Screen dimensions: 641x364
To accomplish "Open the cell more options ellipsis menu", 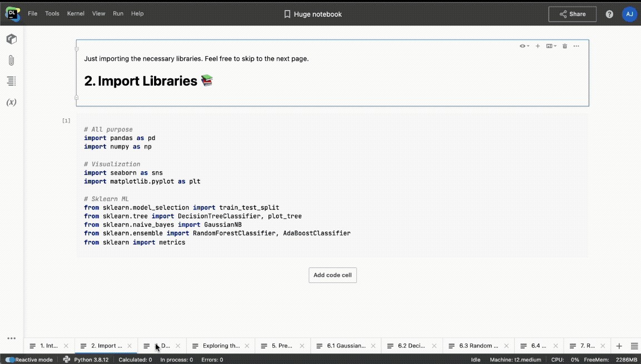I will point(577,46).
